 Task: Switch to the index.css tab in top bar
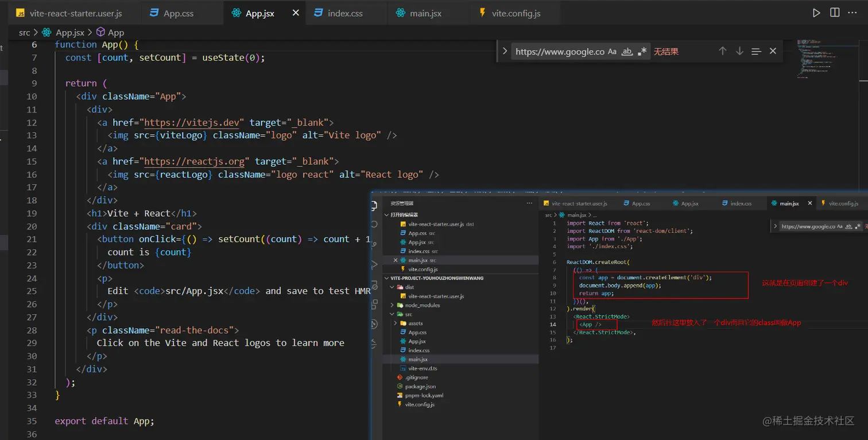tap(344, 13)
